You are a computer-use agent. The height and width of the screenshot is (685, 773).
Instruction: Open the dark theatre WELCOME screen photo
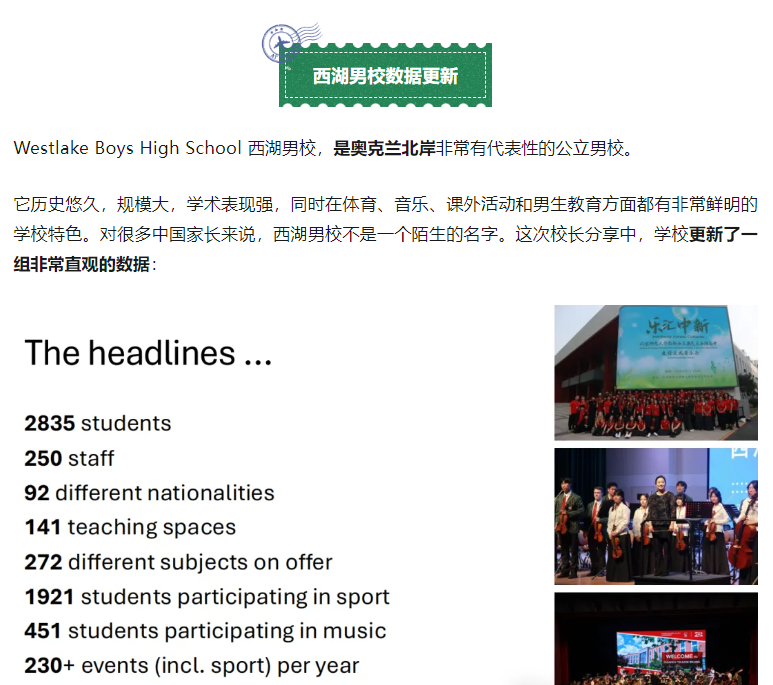(x=656, y=638)
